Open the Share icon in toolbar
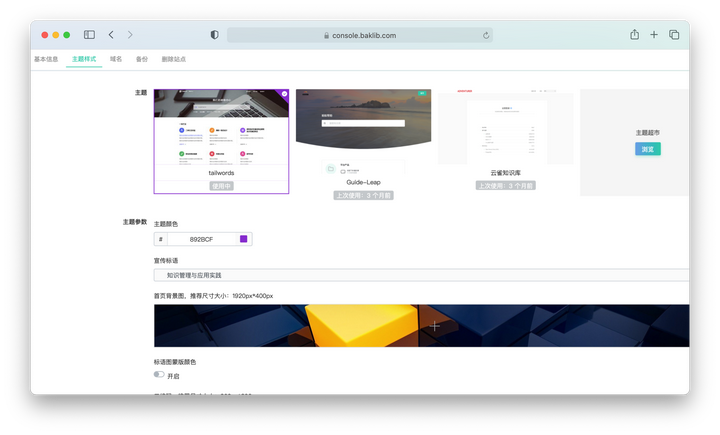This screenshot has height=435, width=720. [x=634, y=34]
